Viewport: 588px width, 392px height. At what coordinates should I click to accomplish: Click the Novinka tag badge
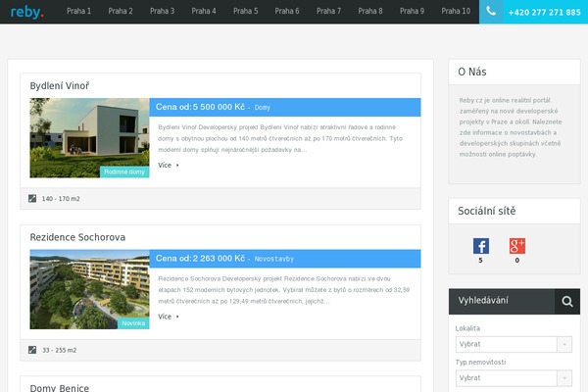tap(133, 323)
